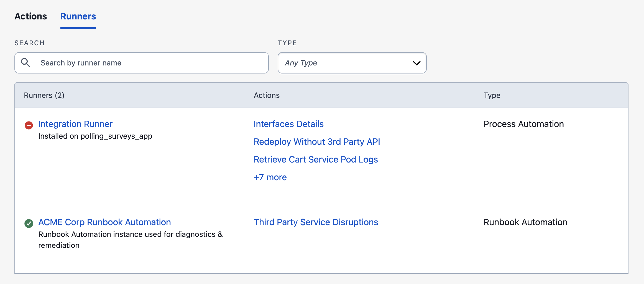
Task: Click the green healthy status icon for ACME Corp
Action: [29, 223]
